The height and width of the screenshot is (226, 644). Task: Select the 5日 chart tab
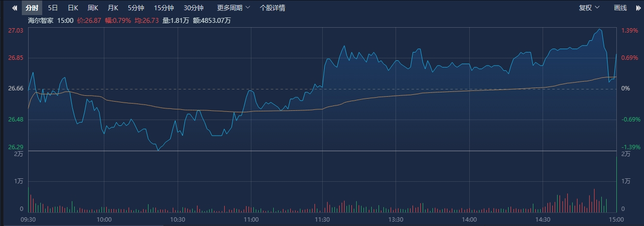[x=53, y=8]
